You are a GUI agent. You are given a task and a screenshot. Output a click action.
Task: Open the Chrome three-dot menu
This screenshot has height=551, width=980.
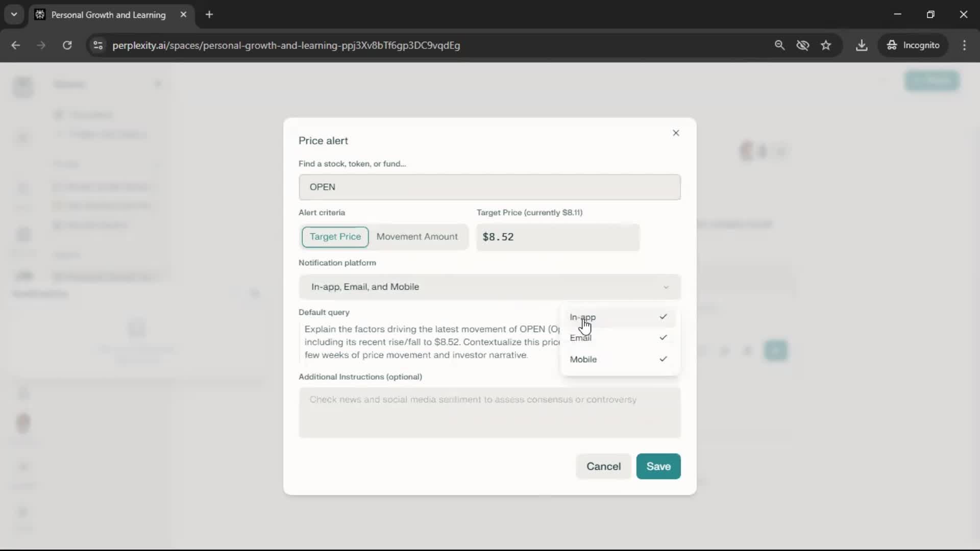click(964, 45)
